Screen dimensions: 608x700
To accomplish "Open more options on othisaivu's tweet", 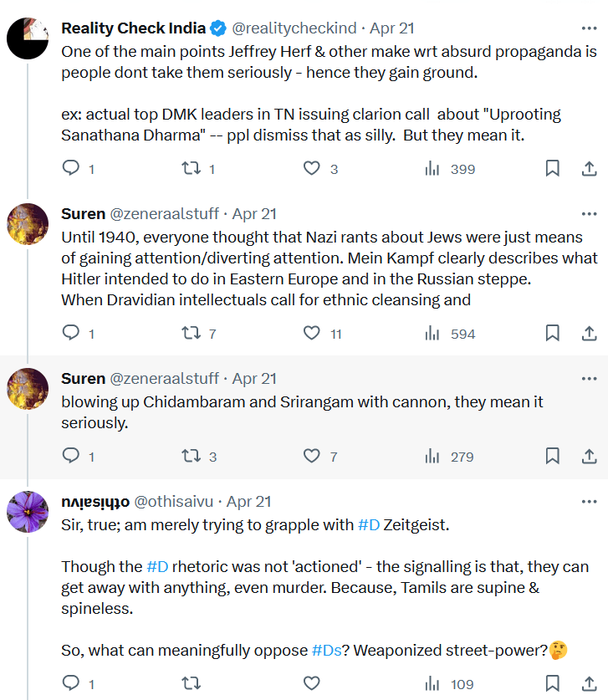I will pyautogui.click(x=588, y=501).
